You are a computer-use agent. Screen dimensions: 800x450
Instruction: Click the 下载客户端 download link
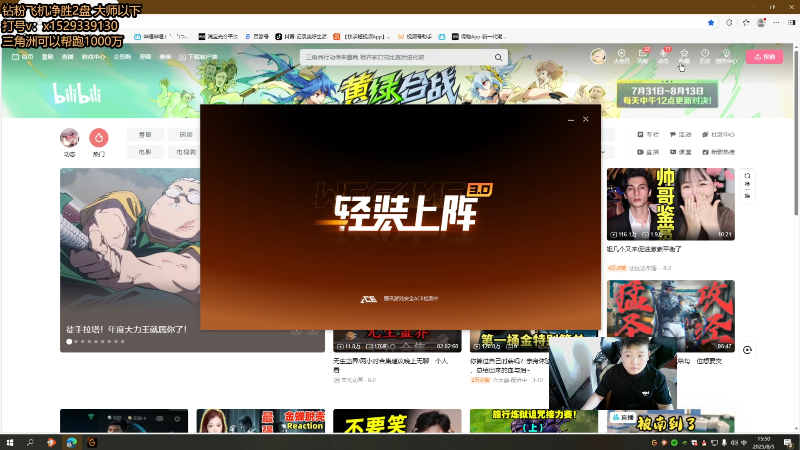pos(198,57)
